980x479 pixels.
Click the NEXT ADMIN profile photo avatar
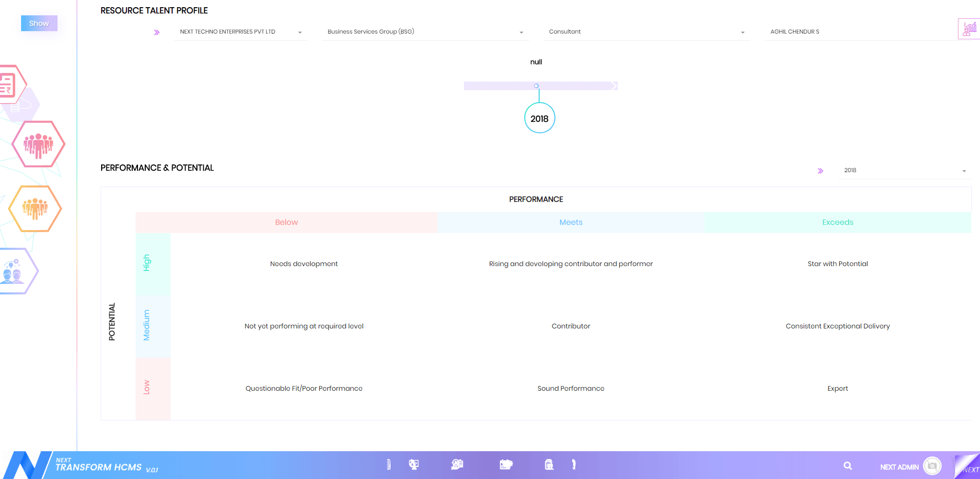click(932, 466)
